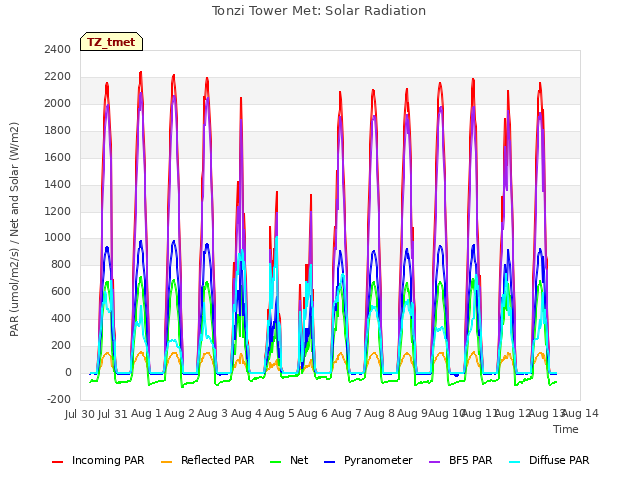Click the Aug 14 x-axis date label
640x480 pixels.
coord(580,414)
